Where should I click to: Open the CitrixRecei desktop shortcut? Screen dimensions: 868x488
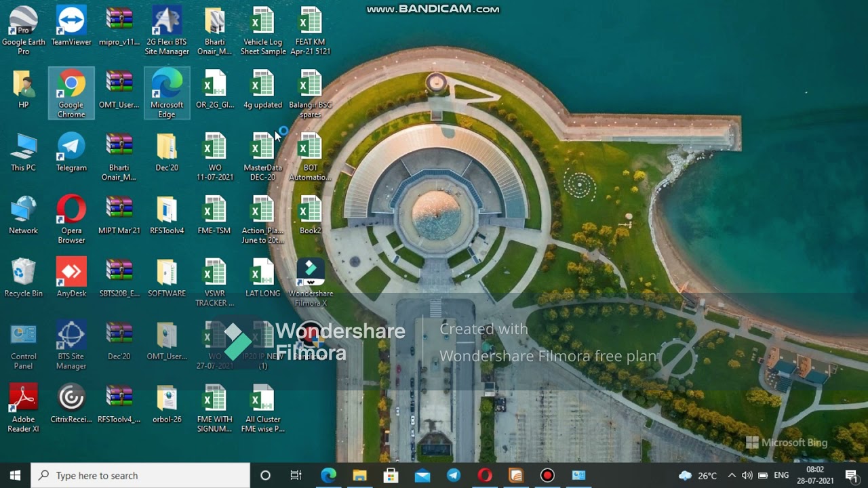pyautogui.click(x=71, y=404)
